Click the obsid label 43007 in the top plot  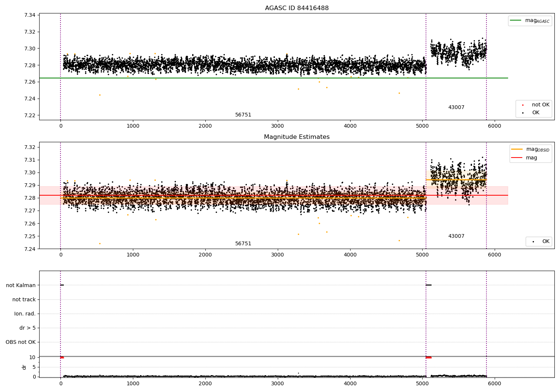tap(456, 108)
